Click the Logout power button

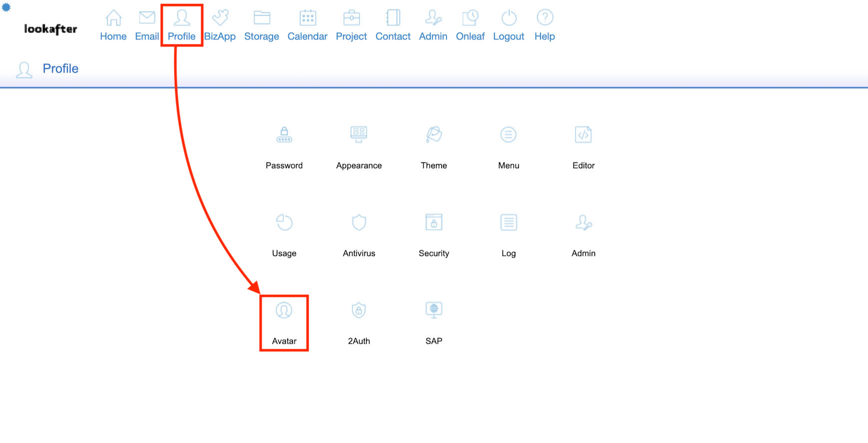[508, 25]
